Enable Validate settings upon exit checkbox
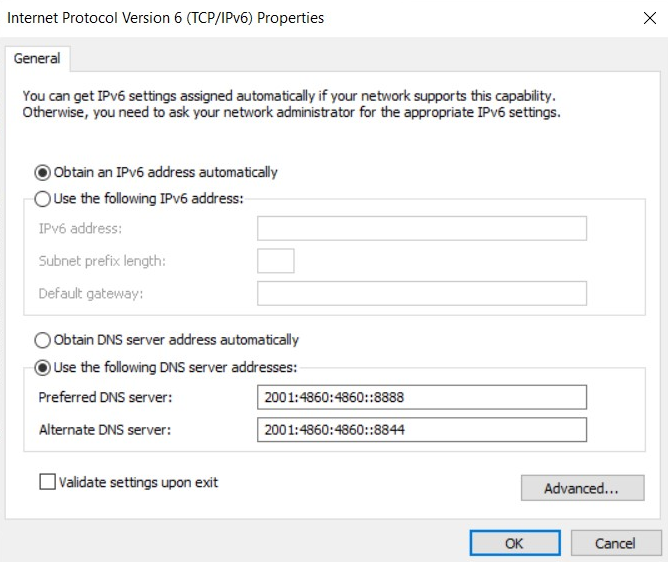 click(47, 482)
